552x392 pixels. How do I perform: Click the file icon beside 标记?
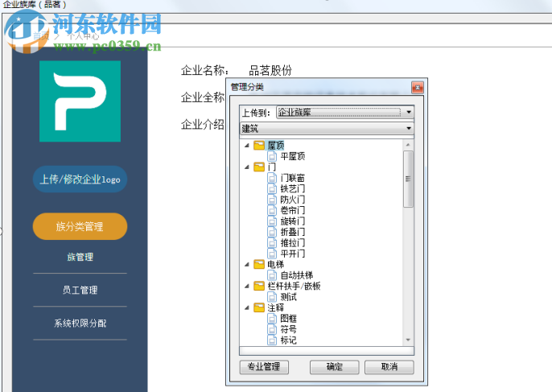272,340
